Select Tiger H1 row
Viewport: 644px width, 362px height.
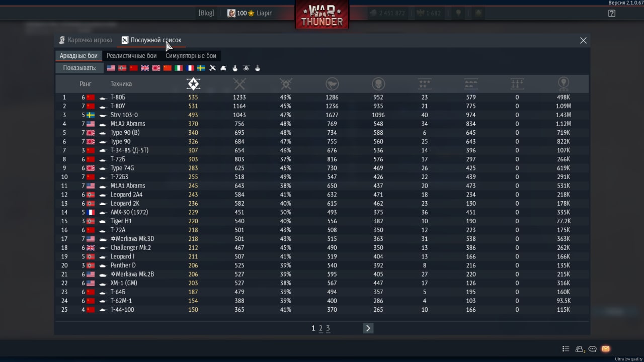tap(322, 221)
